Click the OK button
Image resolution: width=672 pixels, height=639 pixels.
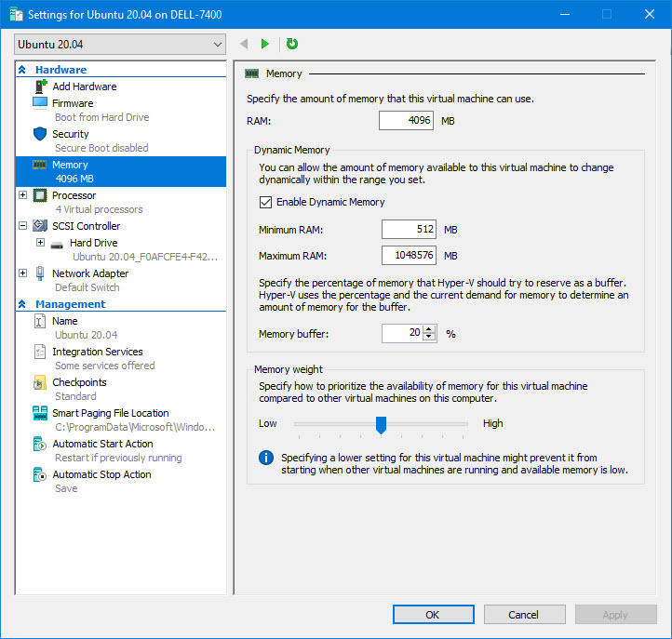point(433,614)
